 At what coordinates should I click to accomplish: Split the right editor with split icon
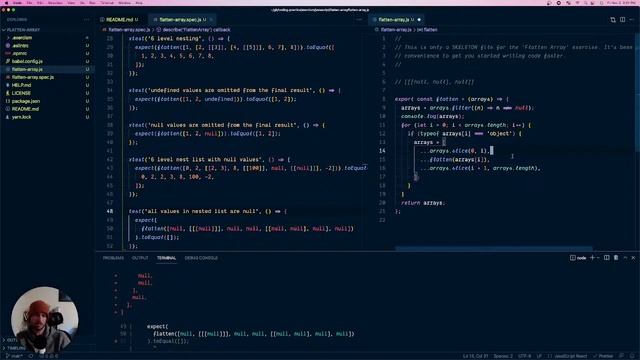622,20
